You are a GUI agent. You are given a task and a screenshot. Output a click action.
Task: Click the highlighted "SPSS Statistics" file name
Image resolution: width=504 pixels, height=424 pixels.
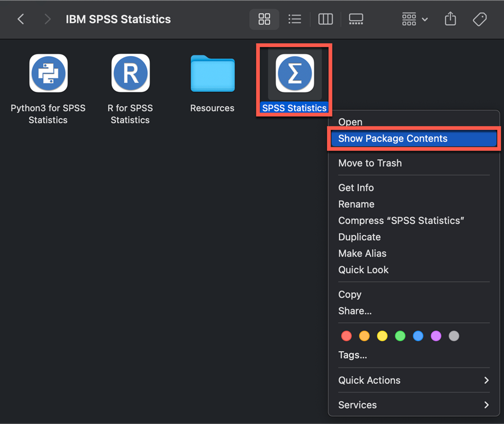click(x=295, y=108)
